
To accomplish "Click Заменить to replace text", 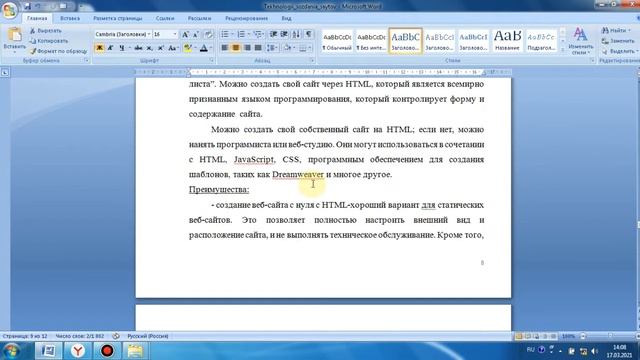I will point(618,41).
